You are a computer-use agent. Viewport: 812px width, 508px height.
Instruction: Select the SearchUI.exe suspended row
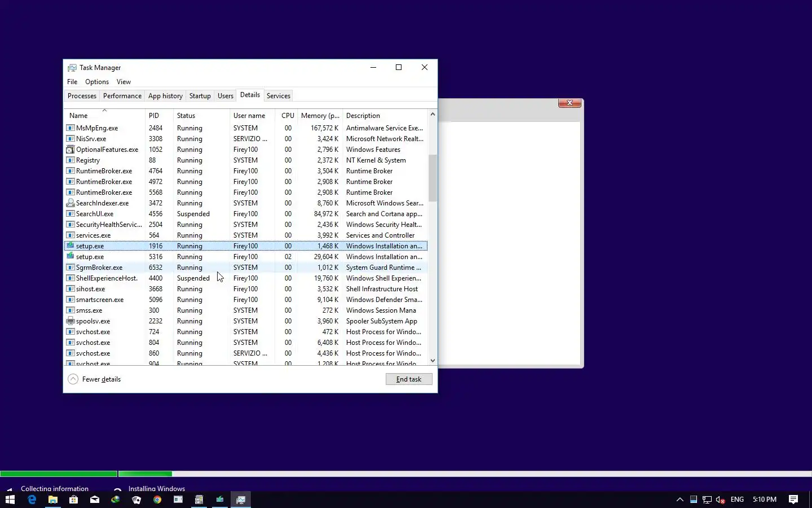(x=246, y=214)
